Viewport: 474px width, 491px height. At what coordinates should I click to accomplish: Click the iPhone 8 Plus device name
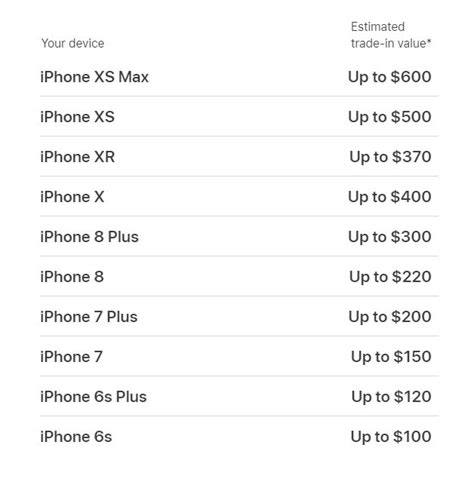(x=89, y=237)
